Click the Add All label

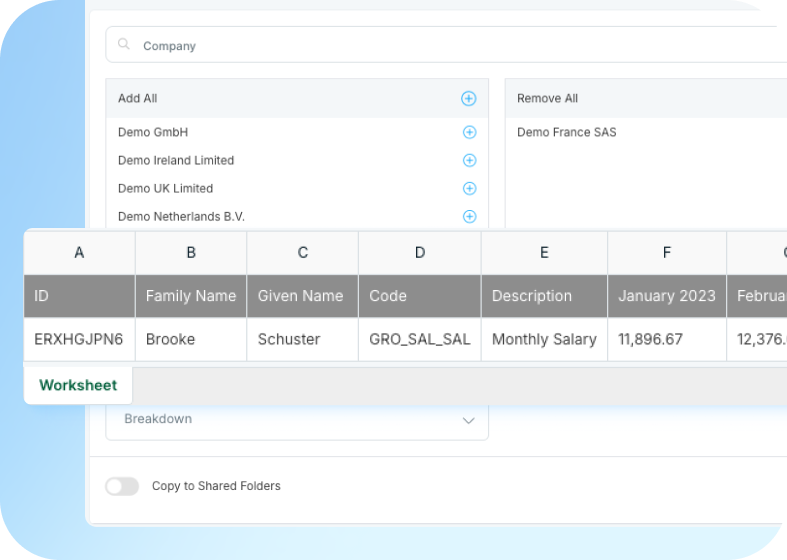point(138,98)
